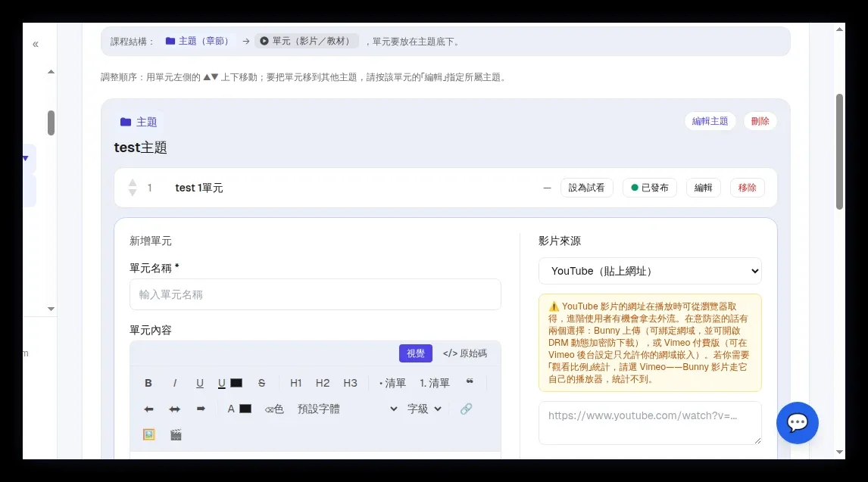Switch editor to 原始碼 source mode
The image size is (868, 482).
[465, 353]
